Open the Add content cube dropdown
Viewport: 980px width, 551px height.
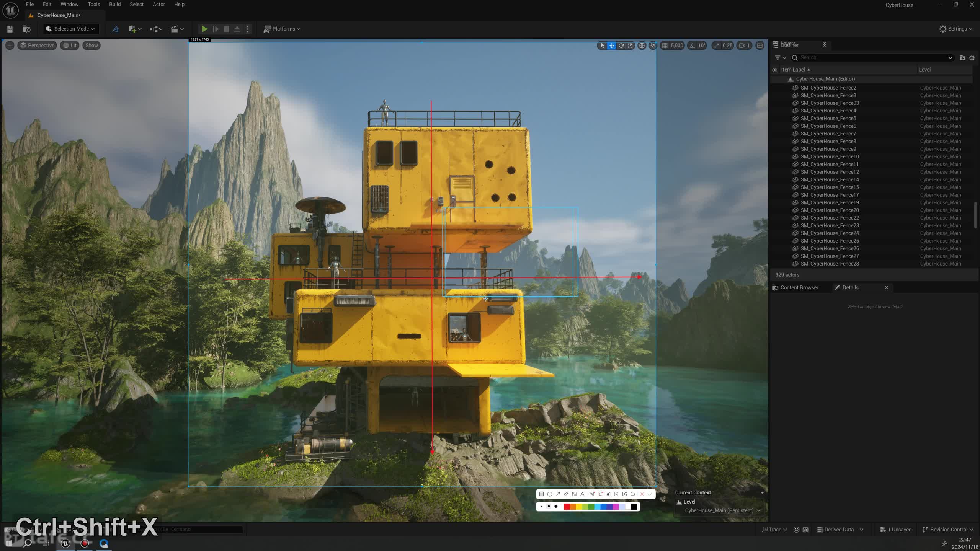135,29
